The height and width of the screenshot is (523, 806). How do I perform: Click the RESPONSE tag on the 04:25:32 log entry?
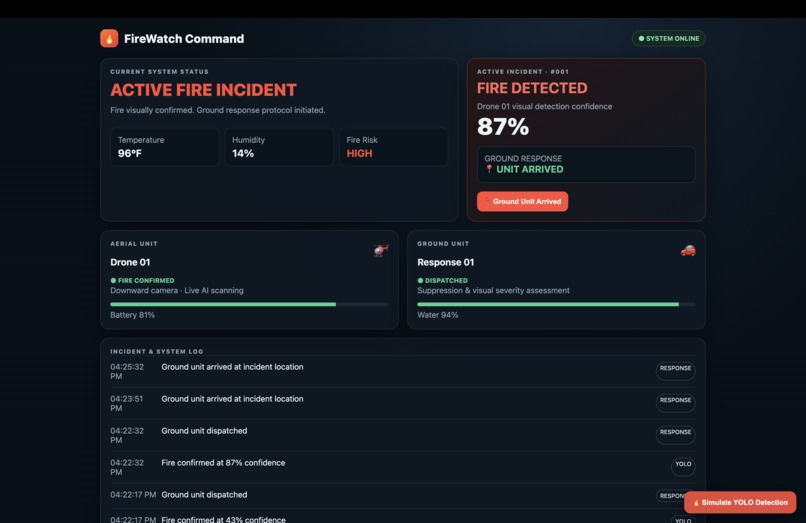(675, 369)
